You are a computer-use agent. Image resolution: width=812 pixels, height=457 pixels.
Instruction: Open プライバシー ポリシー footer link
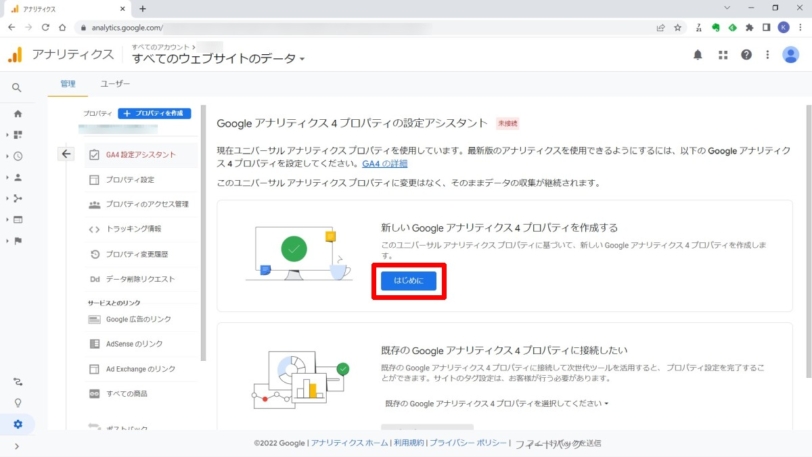point(468,443)
